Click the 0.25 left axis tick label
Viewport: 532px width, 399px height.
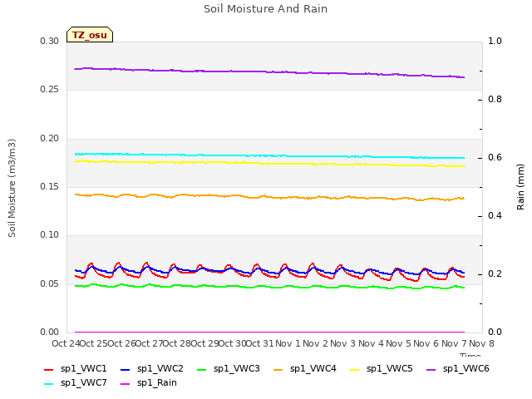(50, 90)
